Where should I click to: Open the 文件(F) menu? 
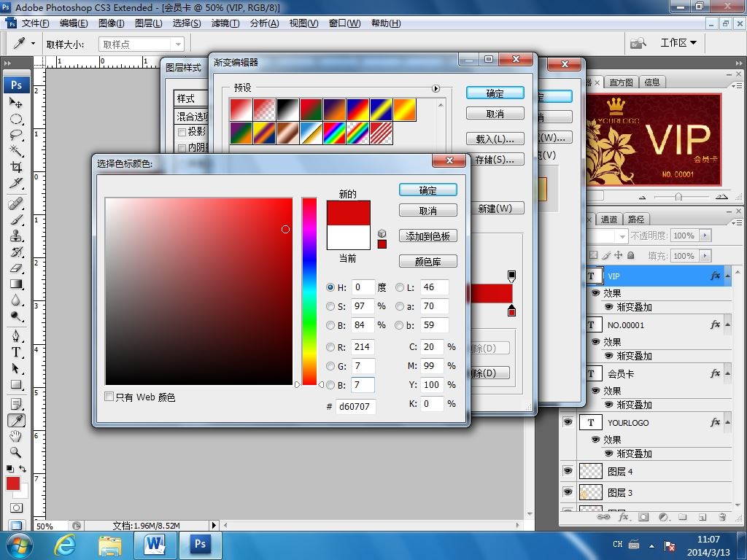(35, 23)
